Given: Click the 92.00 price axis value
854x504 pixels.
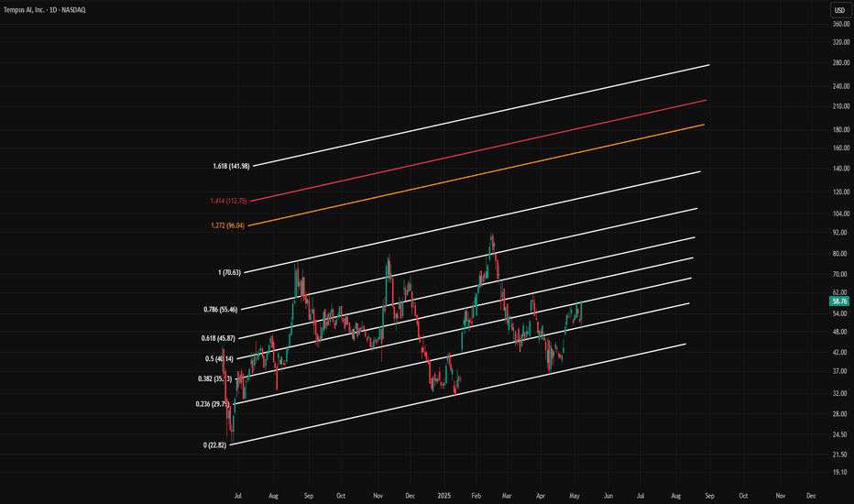Looking at the screenshot, I should pos(840,232).
